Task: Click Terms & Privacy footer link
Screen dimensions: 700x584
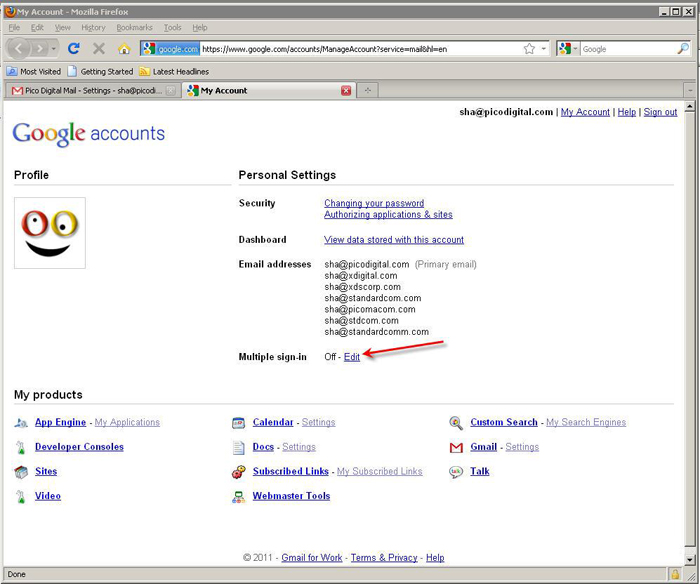Action: (x=384, y=558)
